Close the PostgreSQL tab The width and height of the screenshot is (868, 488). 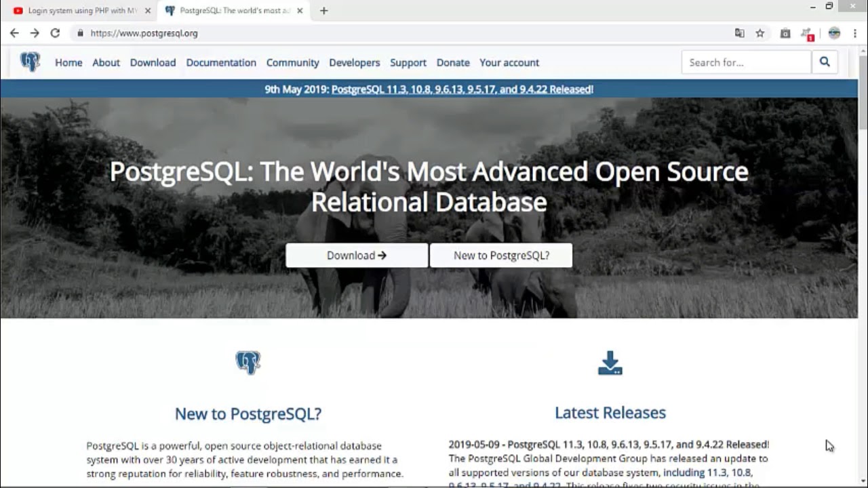(x=300, y=11)
